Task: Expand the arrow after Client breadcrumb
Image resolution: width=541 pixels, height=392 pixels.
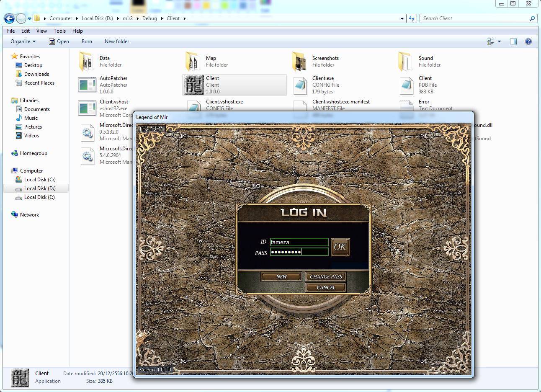Action: pyautogui.click(x=184, y=18)
